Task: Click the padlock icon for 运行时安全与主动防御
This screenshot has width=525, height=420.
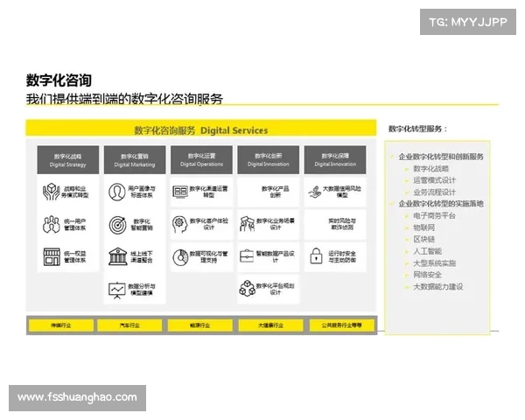Action: pos(316,255)
